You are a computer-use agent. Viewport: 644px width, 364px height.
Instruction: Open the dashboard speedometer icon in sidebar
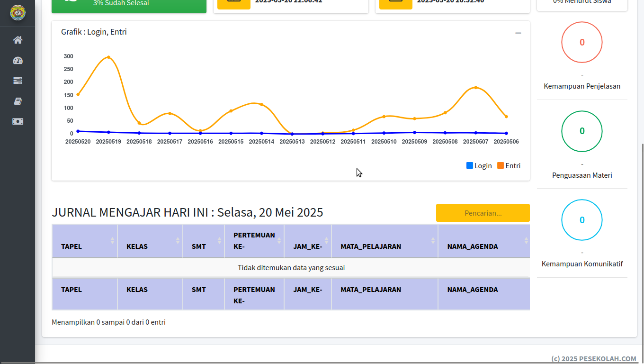point(18,60)
